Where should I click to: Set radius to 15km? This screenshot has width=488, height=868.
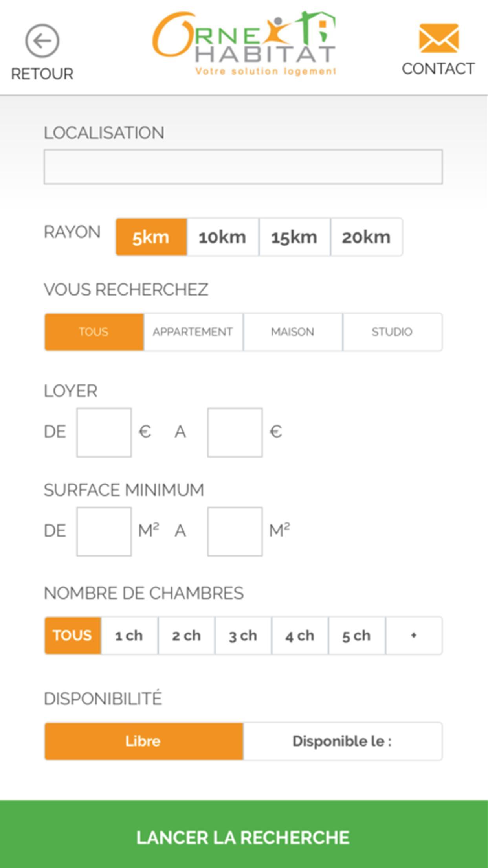[294, 237]
